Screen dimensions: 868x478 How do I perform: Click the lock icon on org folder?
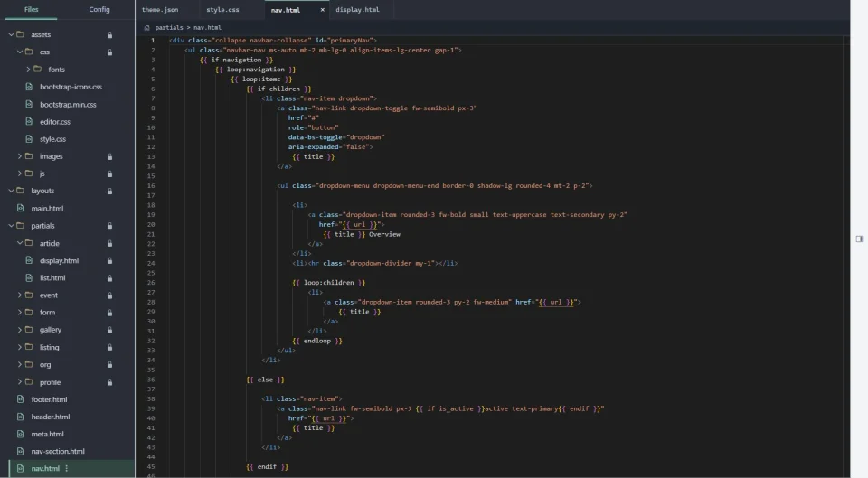tap(109, 364)
